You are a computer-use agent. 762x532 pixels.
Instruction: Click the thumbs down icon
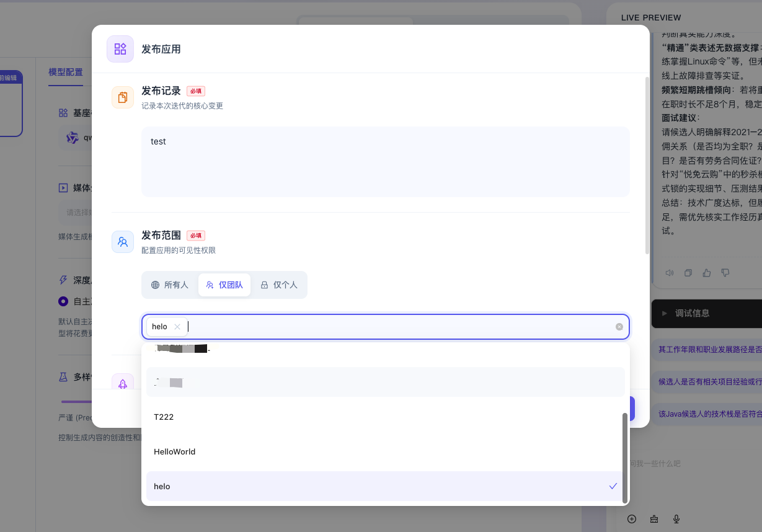(725, 273)
